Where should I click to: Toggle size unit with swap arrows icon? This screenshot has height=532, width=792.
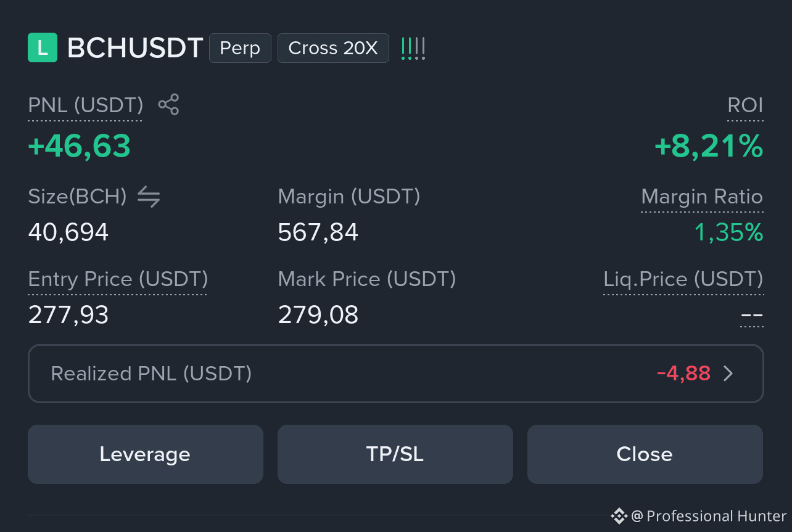coord(149,197)
